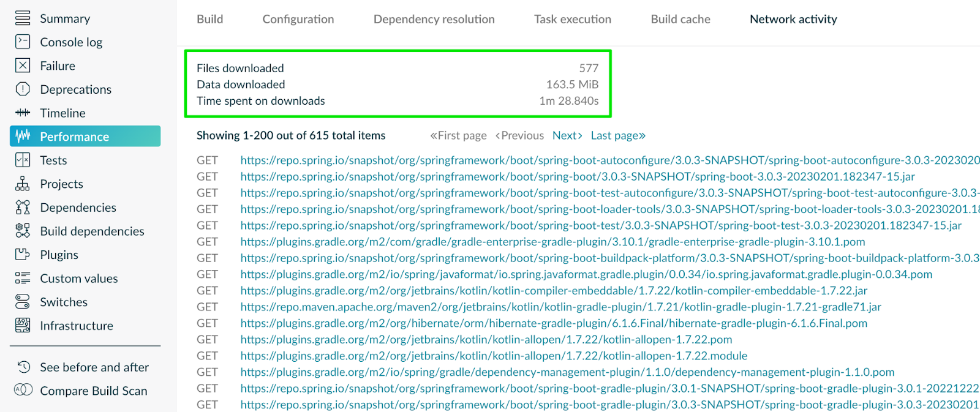Switch to the Build cache tab
Viewport: 980px width, 412px height.
(680, 19)
